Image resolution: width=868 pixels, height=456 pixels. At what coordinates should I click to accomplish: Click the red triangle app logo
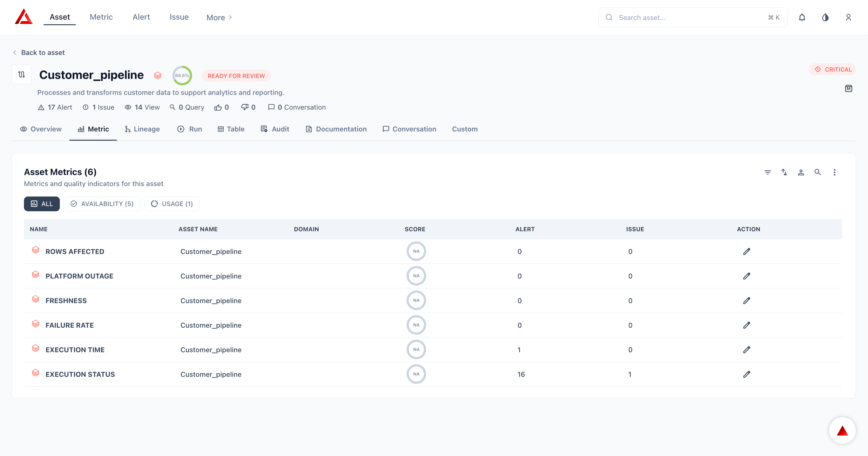(24, 17)
